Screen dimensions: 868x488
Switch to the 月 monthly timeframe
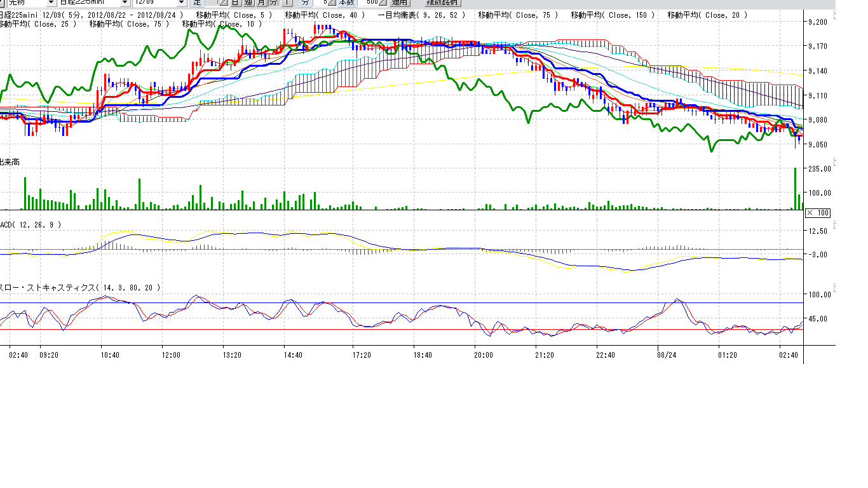tap(261, 3)
